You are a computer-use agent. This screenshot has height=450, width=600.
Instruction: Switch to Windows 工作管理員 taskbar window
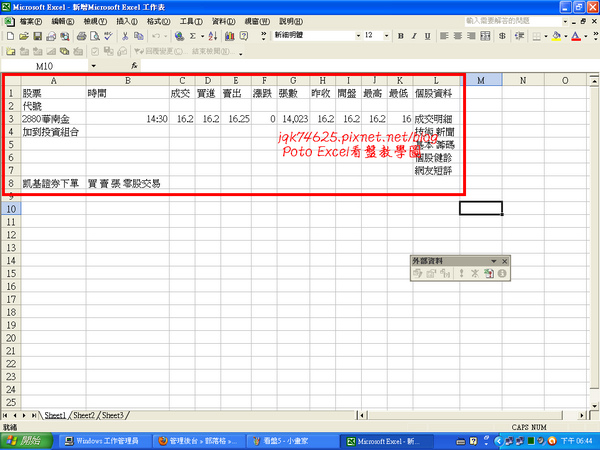[x=103, y=441]
